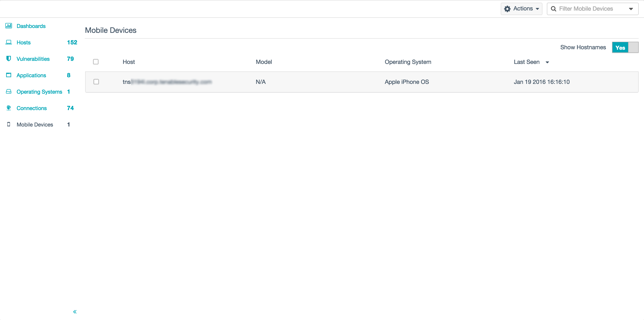Check the select-all header checkbox

click(x=96, y=62)
